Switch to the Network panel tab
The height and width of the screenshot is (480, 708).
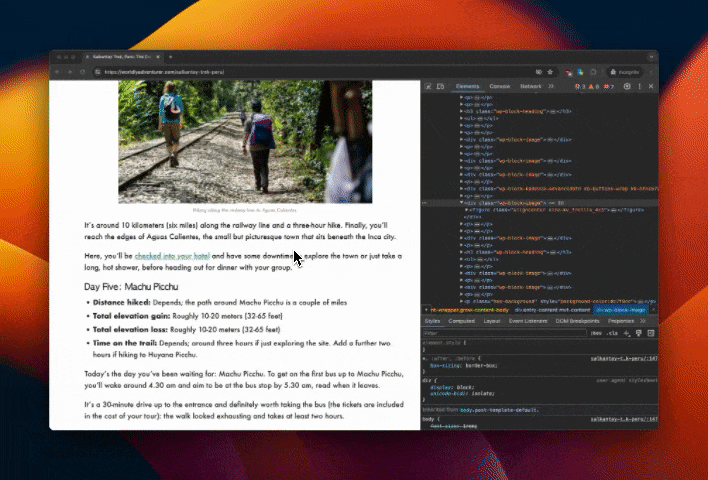[x=531, y=86]
